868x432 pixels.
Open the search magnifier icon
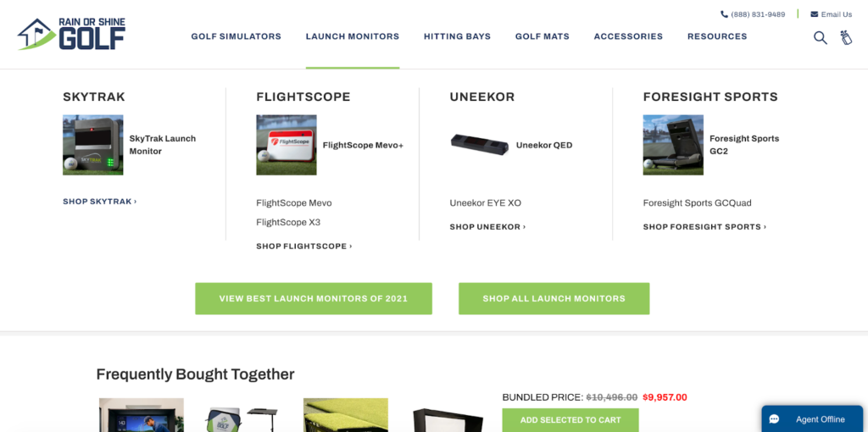(x=820, y=37)
